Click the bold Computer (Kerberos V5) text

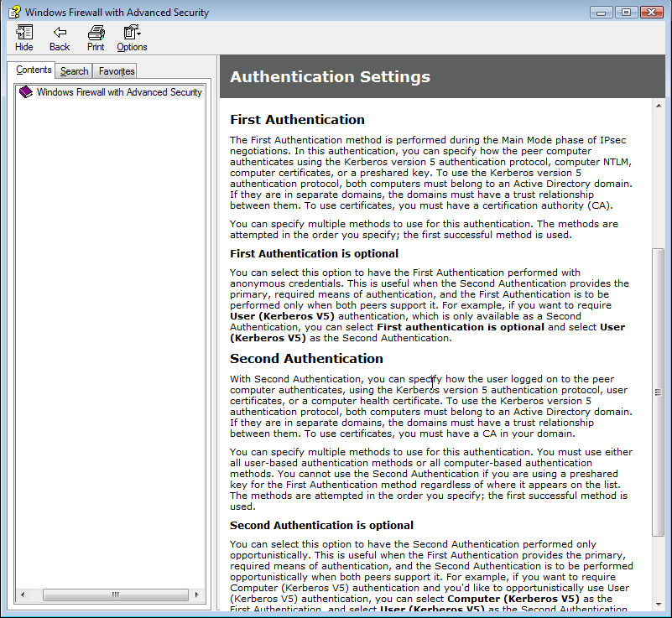pos(513,599)
